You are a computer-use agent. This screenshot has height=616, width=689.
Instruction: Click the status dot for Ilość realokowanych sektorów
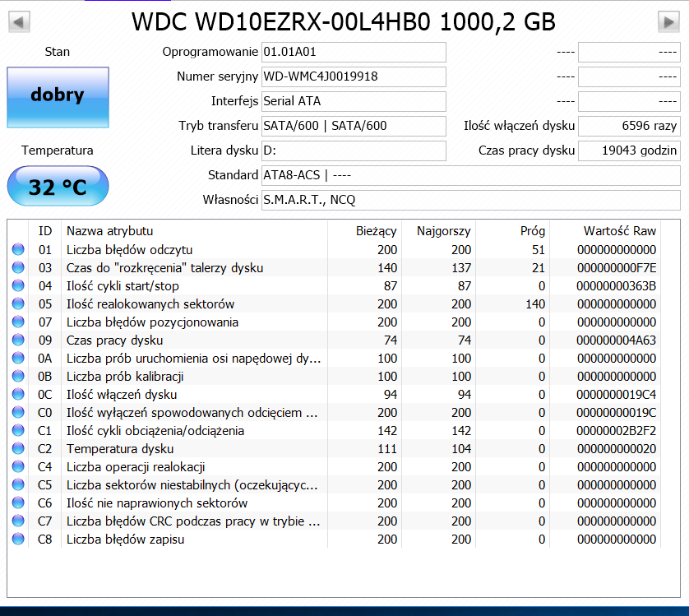(18, 303)
